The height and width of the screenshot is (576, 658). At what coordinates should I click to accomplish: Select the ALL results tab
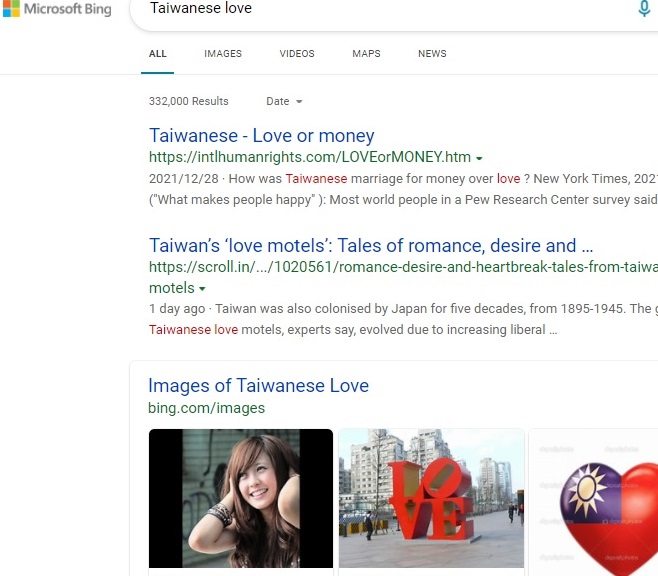(x=158, y=54)
